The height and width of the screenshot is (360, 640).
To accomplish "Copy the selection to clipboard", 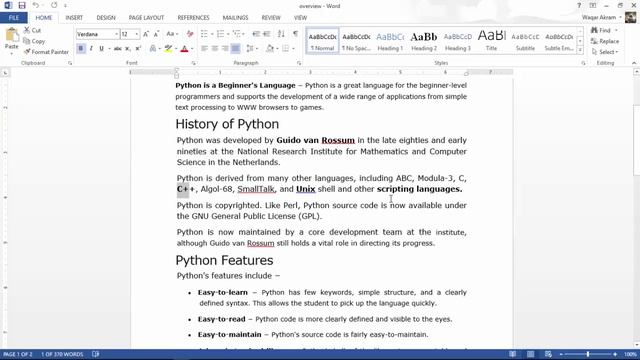I will click(x=34, y=41).
